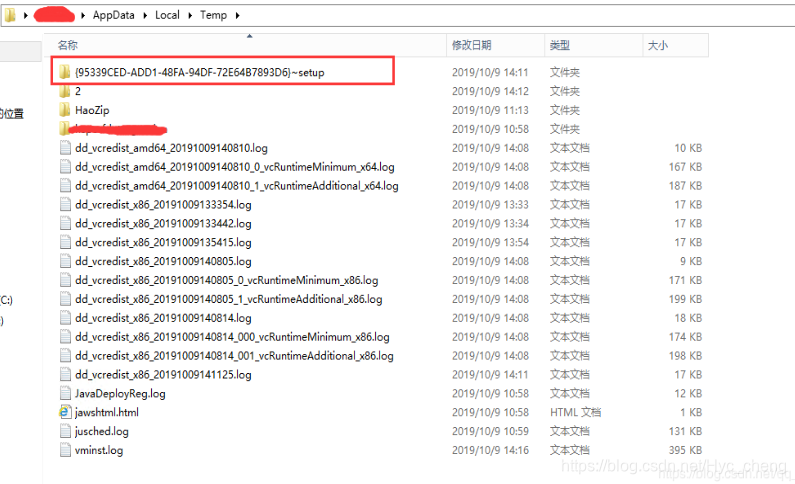Click the AppData breadcrumb segment

[x=114, y=15]
